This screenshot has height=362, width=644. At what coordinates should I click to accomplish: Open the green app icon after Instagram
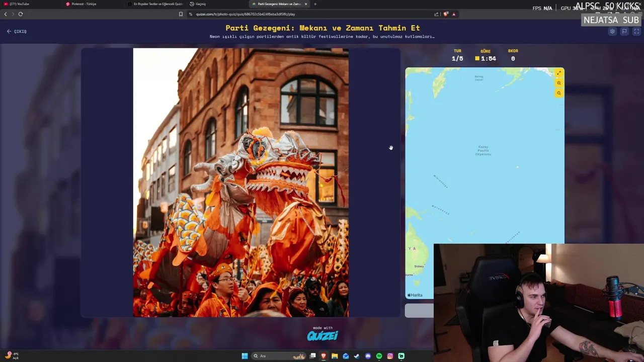(401, 356)
